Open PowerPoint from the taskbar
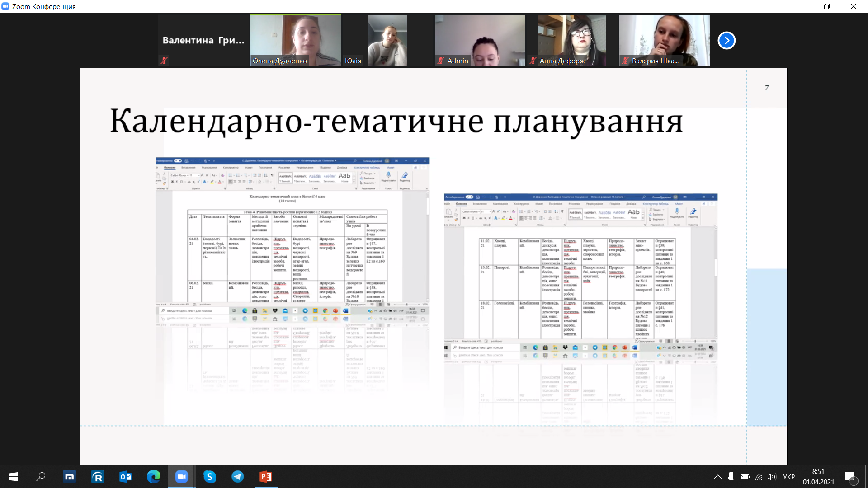Screen dimensions: 868x488 tap(265, 477)
